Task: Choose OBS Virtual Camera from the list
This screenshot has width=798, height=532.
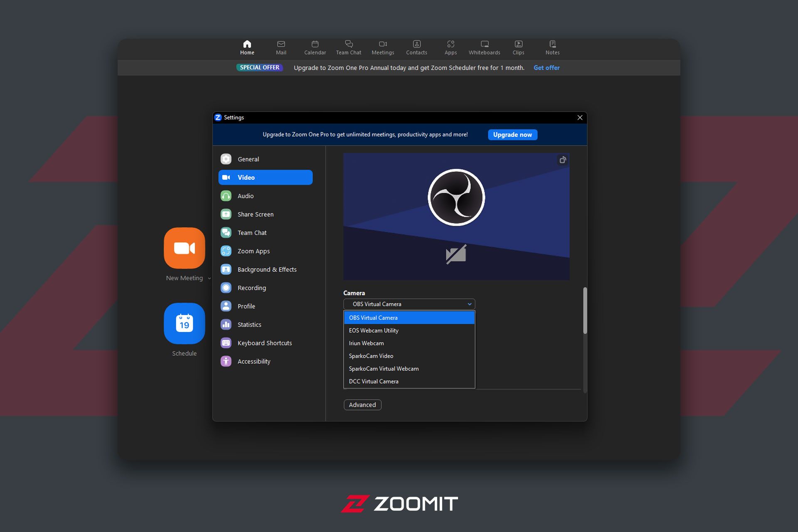Action: 409,318
